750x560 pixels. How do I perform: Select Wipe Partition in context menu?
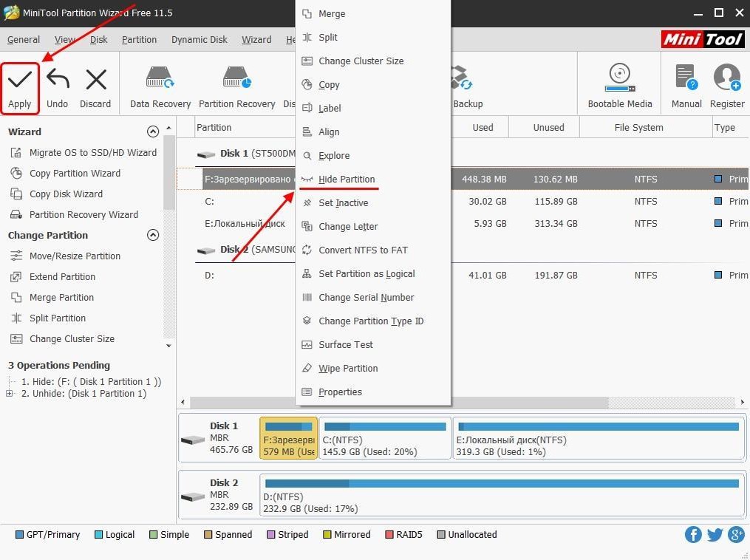pos(373,368)
